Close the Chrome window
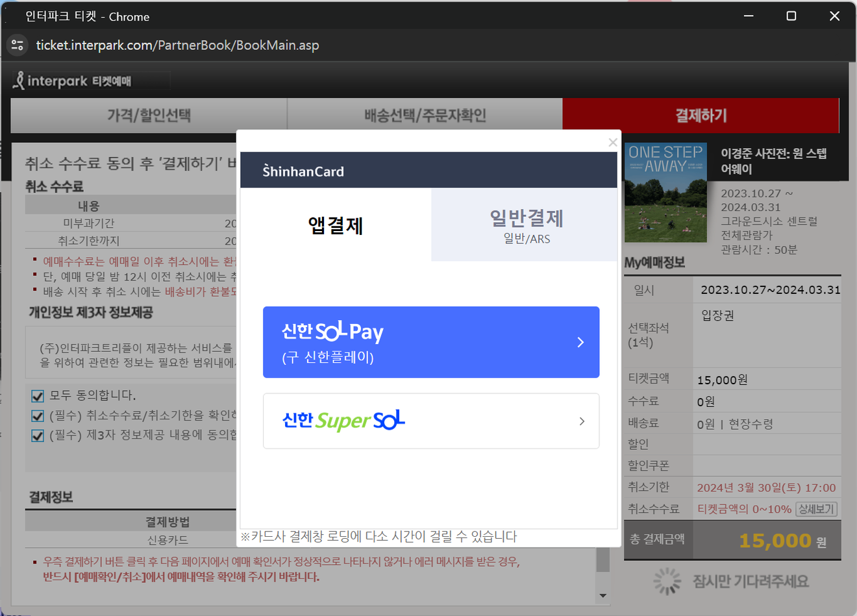857x616 pixels. coord(834,16)
